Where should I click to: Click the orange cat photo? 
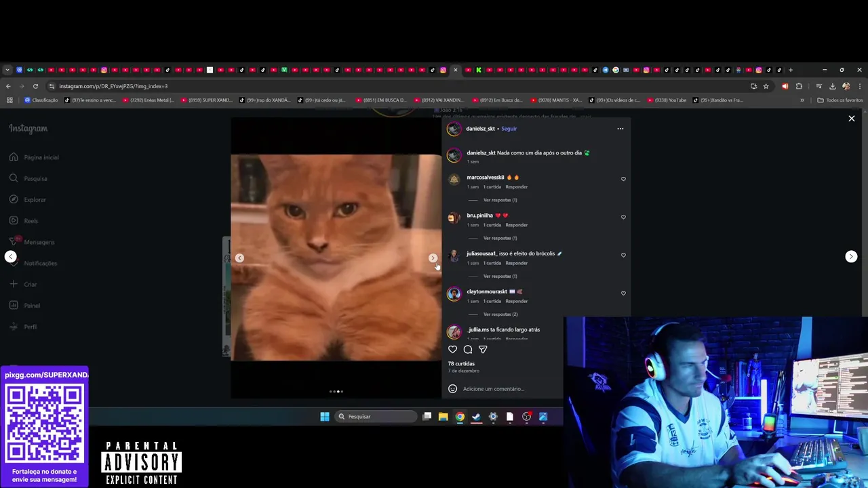[x=336, y=258]
